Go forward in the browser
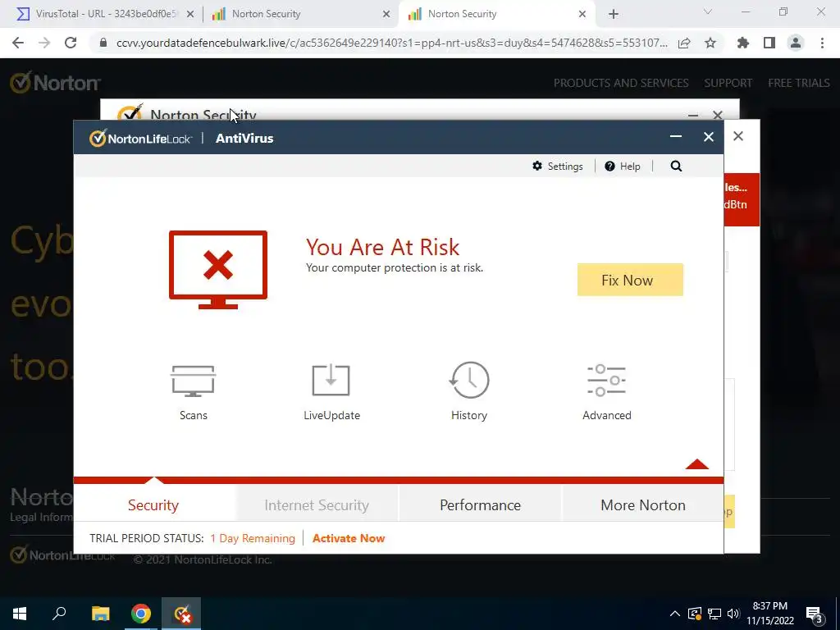840x630 pixels. (x=44, y=43)
